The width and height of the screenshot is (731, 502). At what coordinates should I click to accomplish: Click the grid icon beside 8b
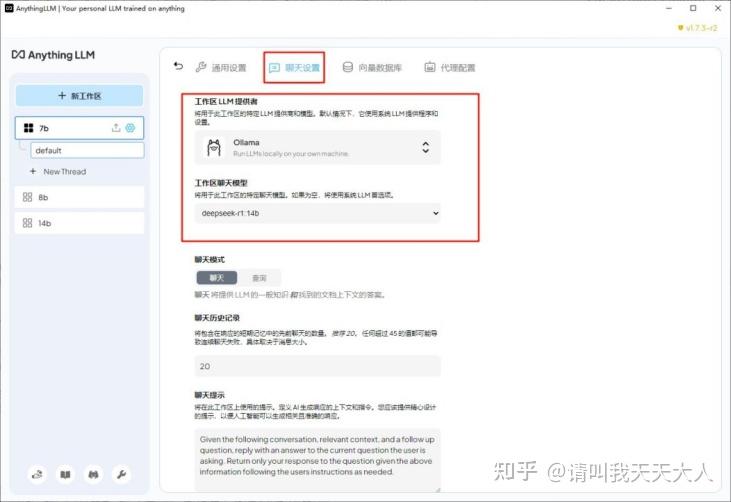click(x=28, y=197)
